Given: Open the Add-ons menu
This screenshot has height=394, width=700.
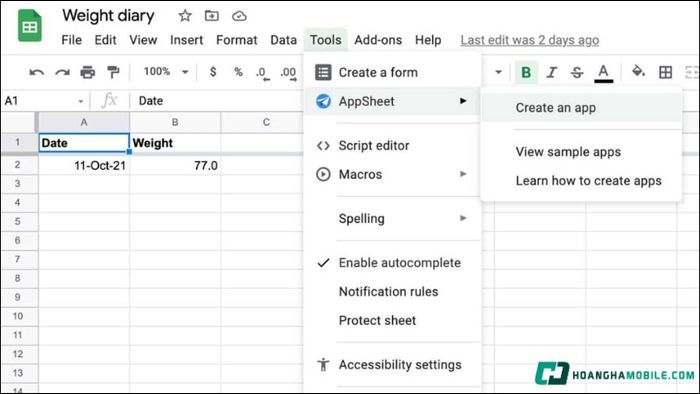Looking at the screenshot, I should (378, 40).
